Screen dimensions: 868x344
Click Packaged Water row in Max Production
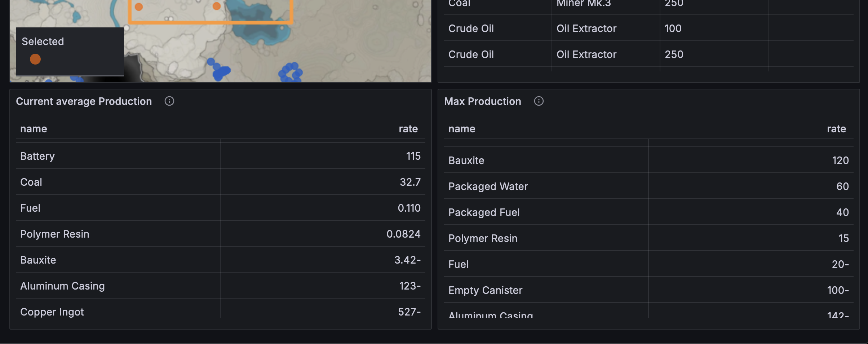tap(649, 186)
